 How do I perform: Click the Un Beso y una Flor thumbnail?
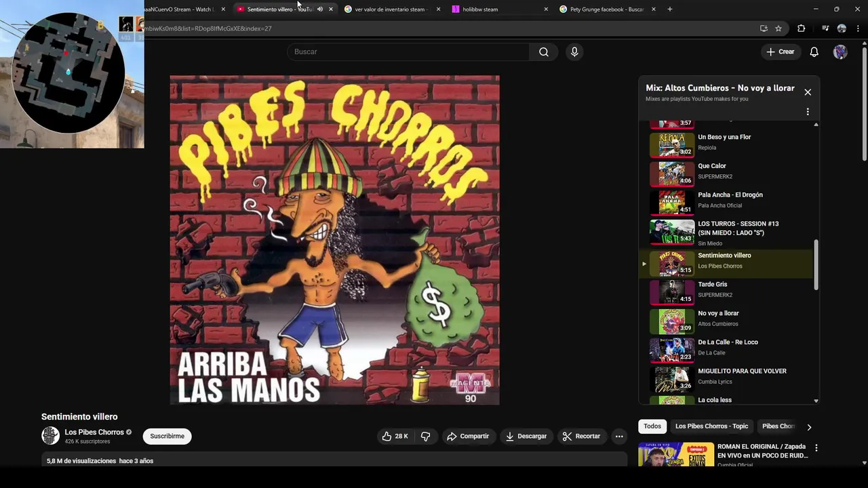pos(672,145)
